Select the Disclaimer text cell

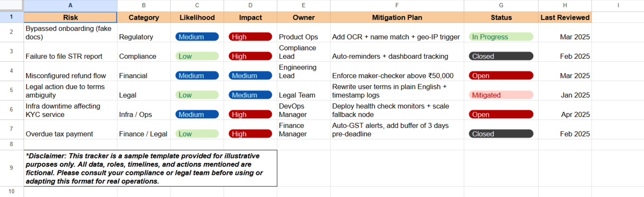[151, 168]
